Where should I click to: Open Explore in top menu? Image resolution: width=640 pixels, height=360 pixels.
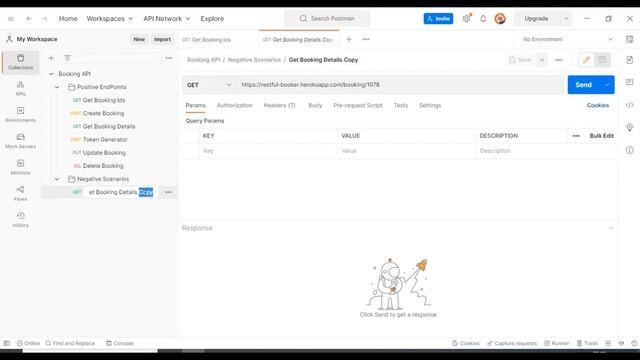pyautogui.click(x=212, y=19)
